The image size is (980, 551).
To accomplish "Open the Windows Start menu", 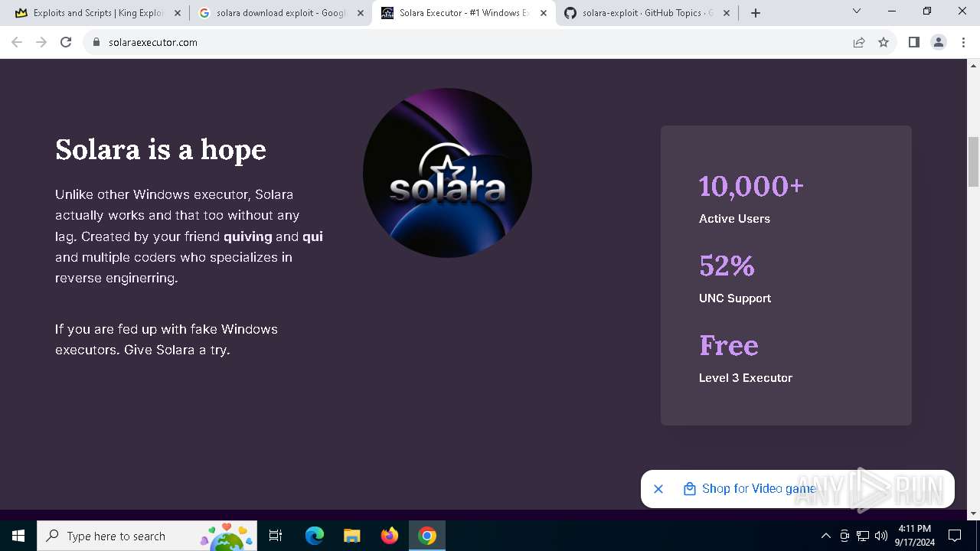I will pos(18,536).
